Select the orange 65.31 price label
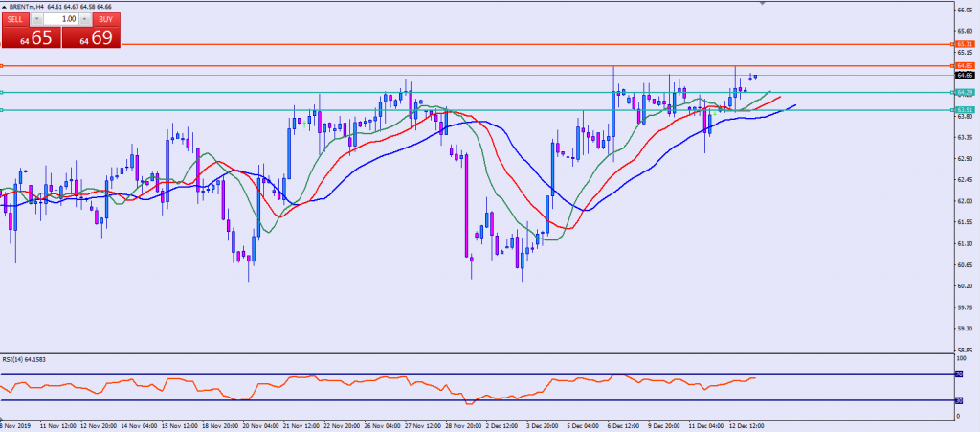 pyautogui.click(x=964, y=45)
